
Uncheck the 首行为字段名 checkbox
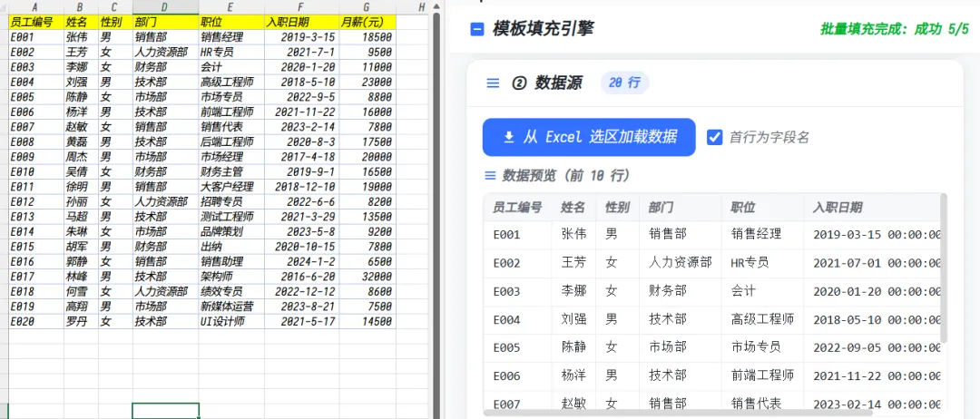tap(715, 137)
